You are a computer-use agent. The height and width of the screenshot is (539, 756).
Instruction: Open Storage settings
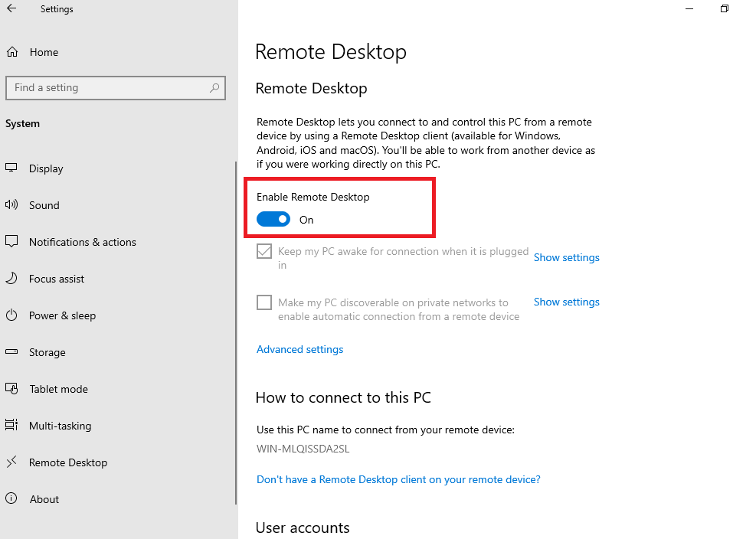[47, 352]
